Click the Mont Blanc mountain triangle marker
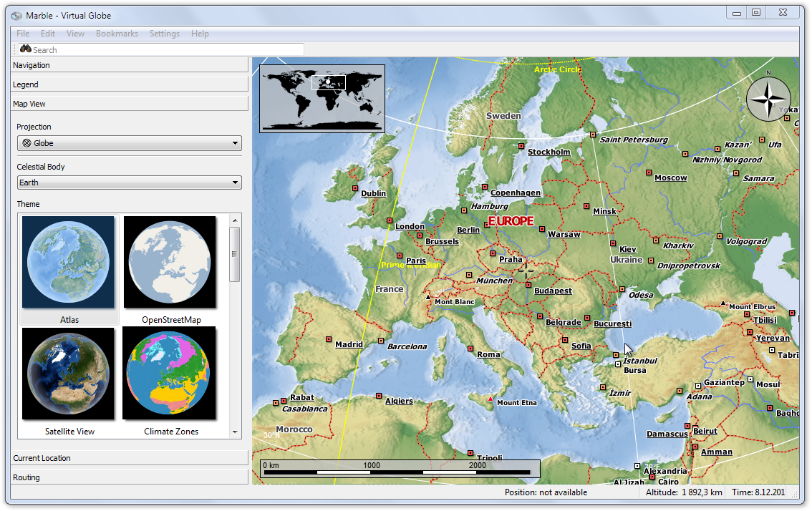 427,297
